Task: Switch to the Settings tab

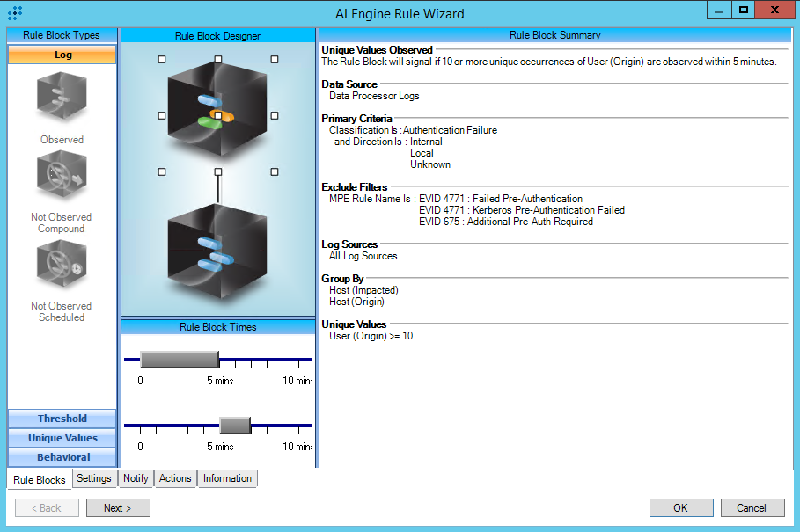Action: click(x=93, y=478)
